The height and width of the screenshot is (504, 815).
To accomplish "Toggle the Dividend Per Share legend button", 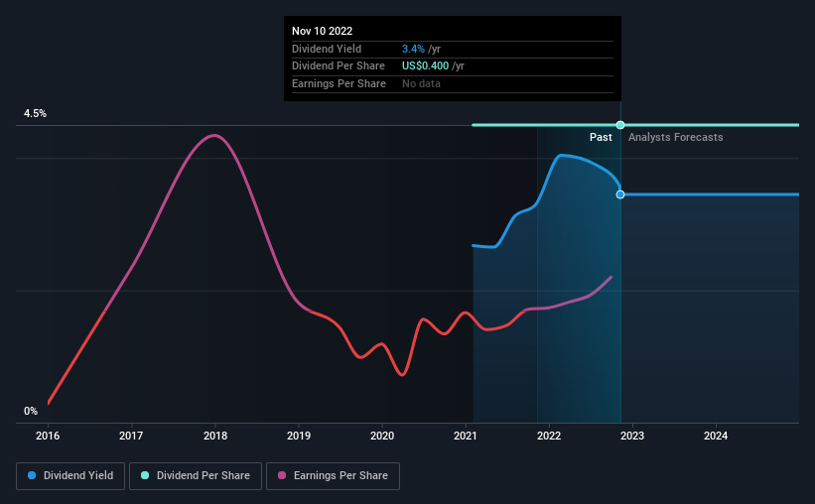I will (x=196, y=476).
